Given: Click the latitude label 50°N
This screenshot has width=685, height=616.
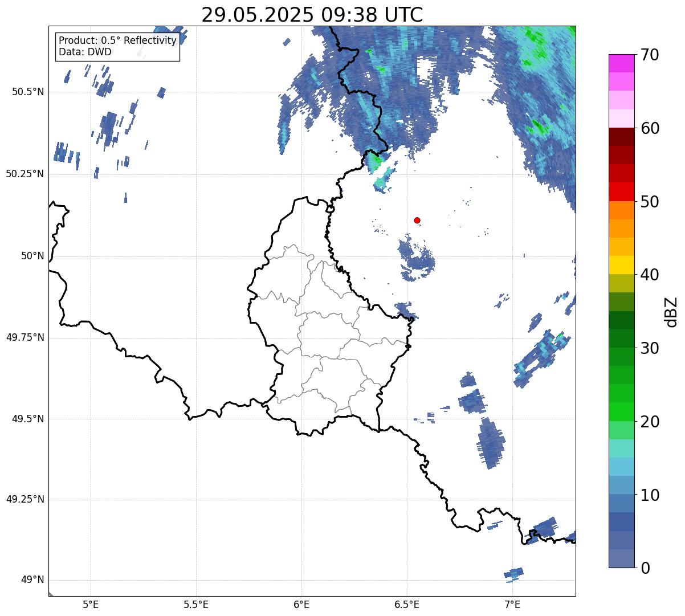Looking at the screenshot, I should click(x=33, y=256).
